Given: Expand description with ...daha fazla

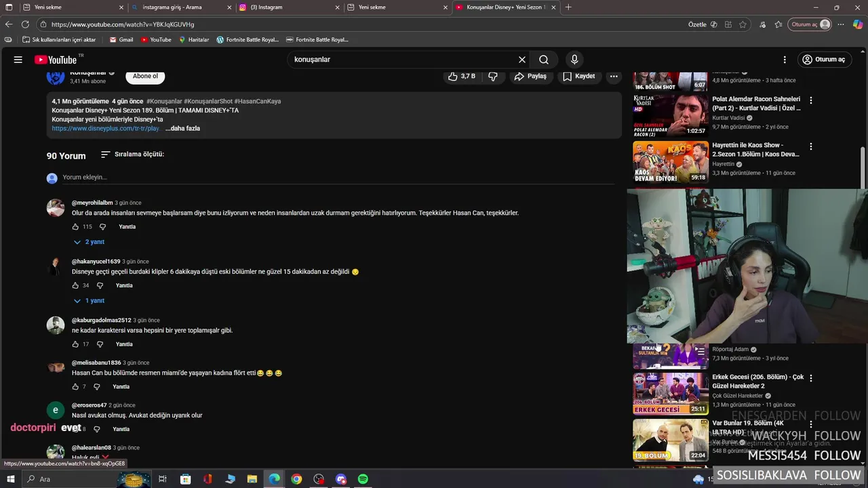Looking at the screenshot, I should [x=182, y=128].
